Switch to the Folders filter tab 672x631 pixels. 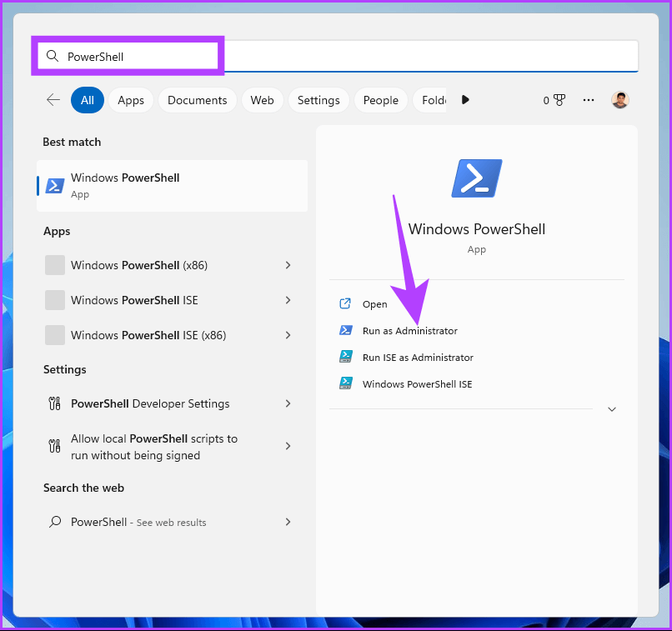click(429, 100)
